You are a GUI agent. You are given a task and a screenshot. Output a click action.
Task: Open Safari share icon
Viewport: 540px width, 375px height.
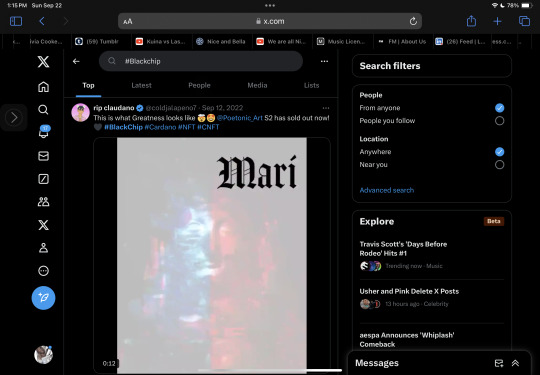(471, 21)
